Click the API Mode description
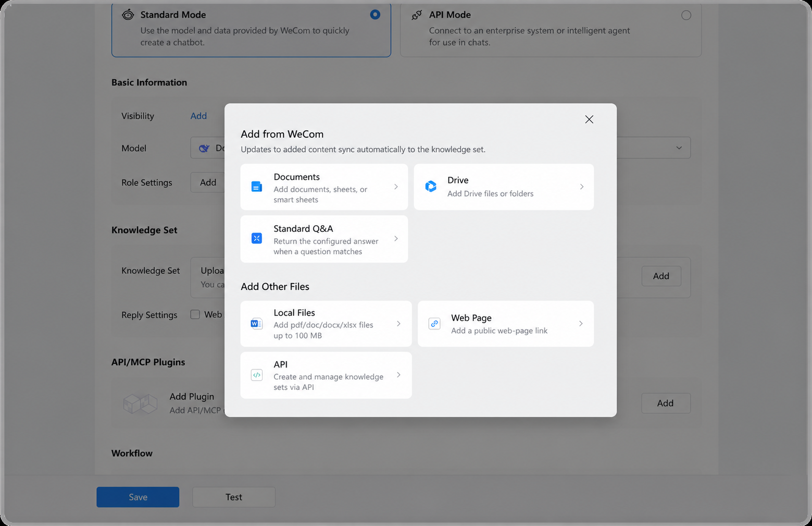Image resolution: width=812 pixels, height=526 pixels. tap(529, 36)
